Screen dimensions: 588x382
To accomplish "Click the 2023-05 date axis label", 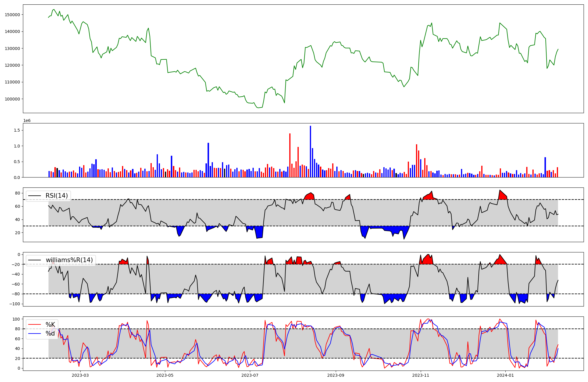I will tap(165, 375).
